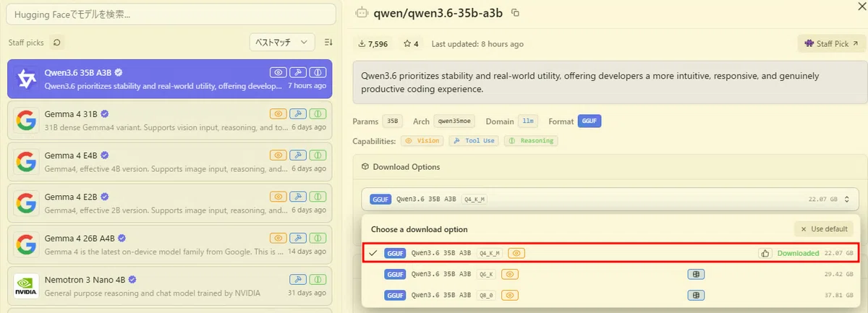Click the qwen35moe architecture tag

tap(455, 121)
